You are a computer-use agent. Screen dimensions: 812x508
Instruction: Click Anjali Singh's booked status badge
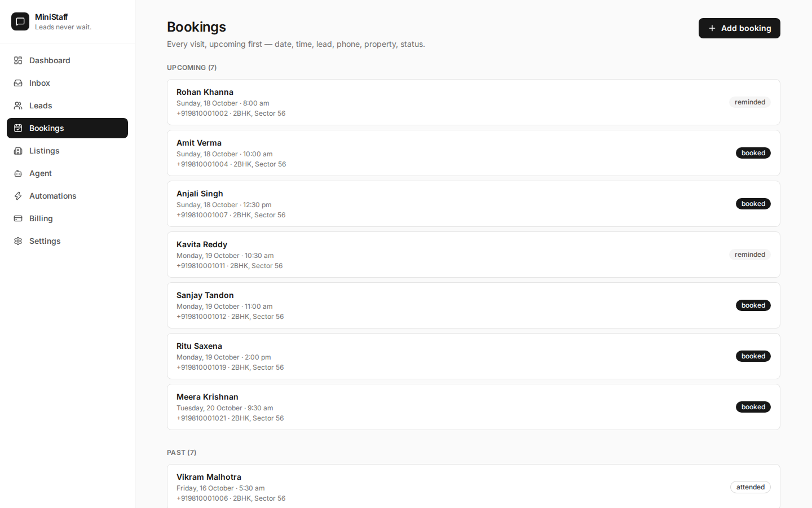click(753, 204)
